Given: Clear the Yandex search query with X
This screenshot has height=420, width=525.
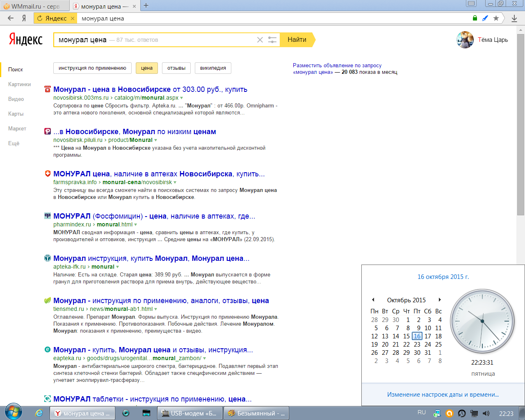Looking at the screenshot, I should pos(260,40).
